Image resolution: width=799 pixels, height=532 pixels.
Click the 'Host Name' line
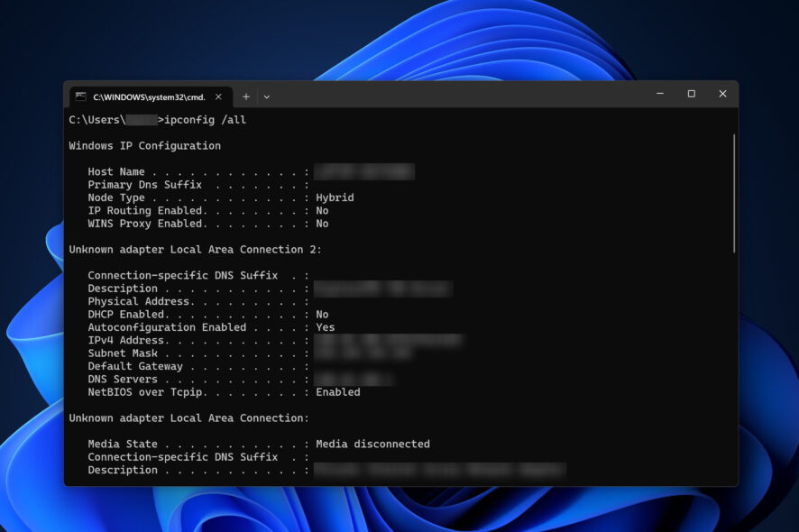click(251, 171)
